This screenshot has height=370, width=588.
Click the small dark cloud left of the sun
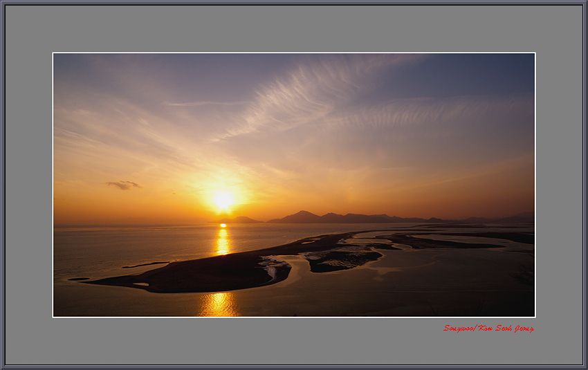(123, 185)
